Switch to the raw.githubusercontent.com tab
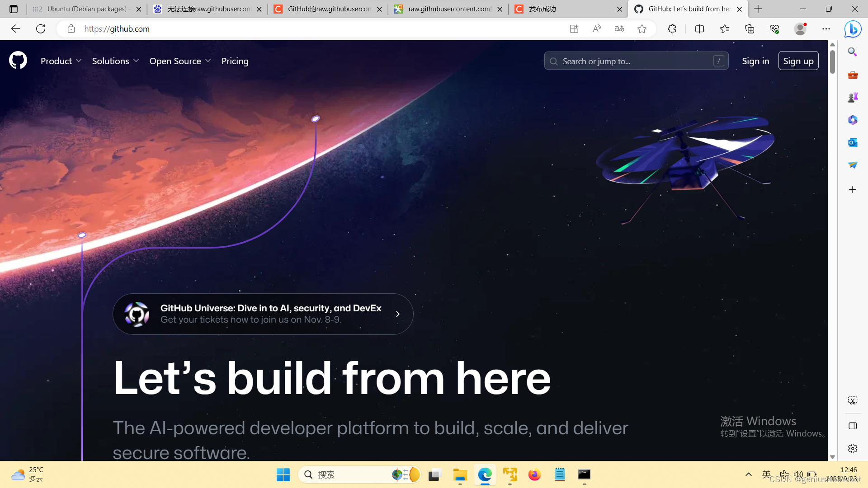Viewport: 868px width, 488px height. [x=448, y=9]
